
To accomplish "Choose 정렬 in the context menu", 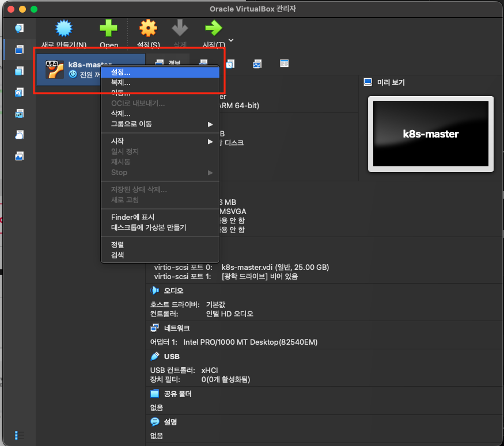I will click(160, 245).
